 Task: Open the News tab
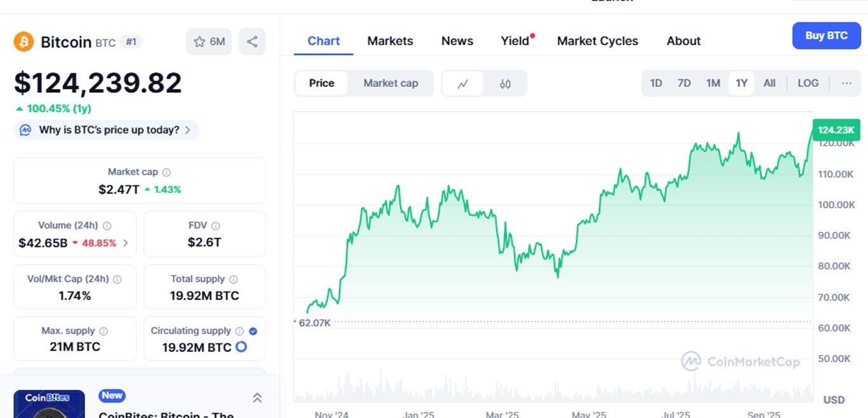(x=457, y=41)
